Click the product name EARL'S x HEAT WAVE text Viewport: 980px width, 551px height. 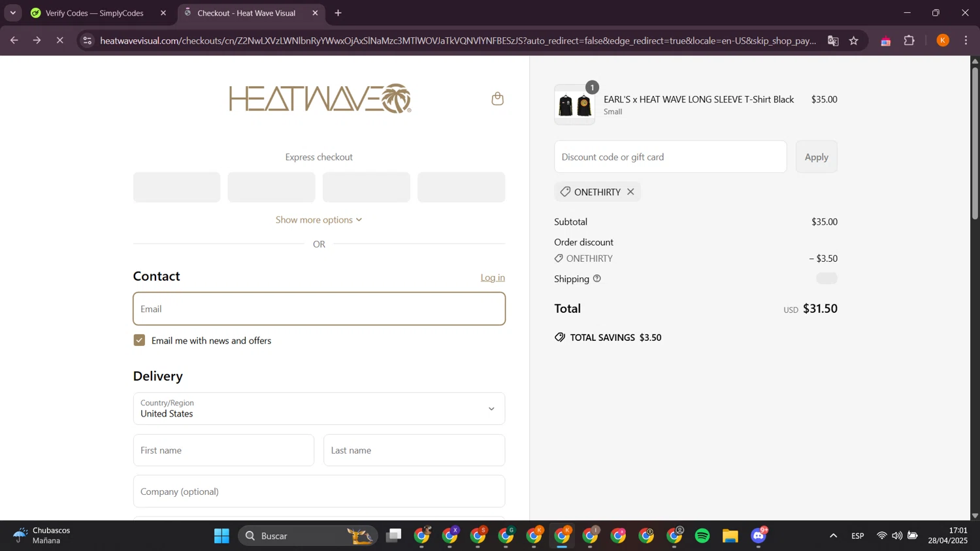(699, 99)
